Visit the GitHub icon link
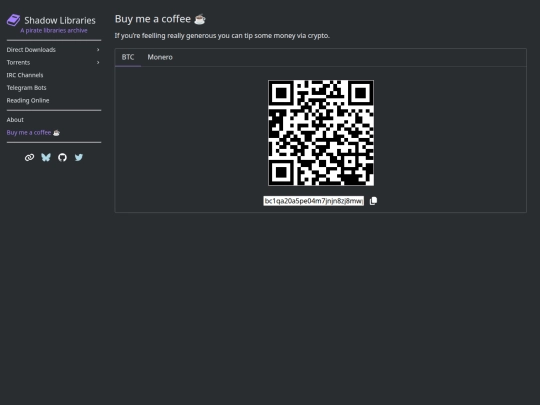 (x=62, y=157)
